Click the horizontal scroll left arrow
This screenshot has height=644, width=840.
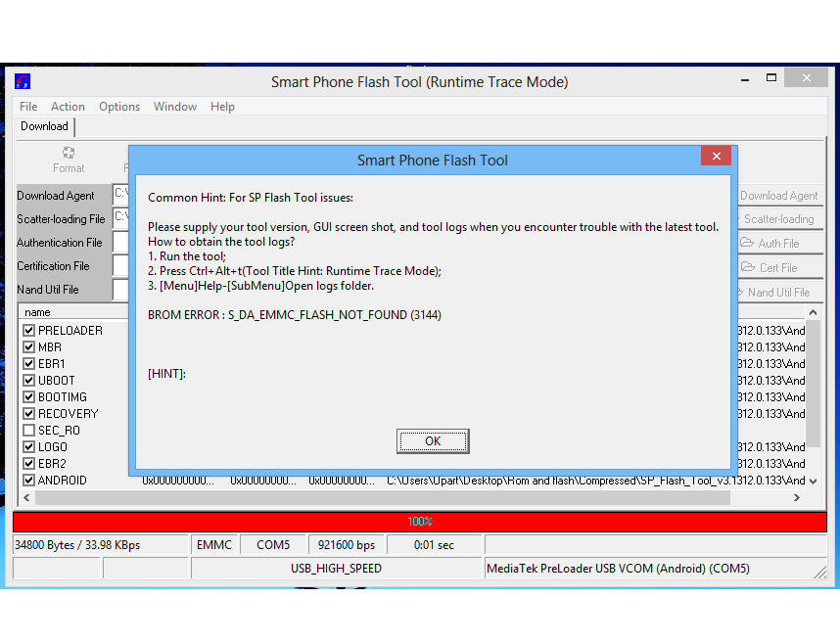(x=26, y=498)
